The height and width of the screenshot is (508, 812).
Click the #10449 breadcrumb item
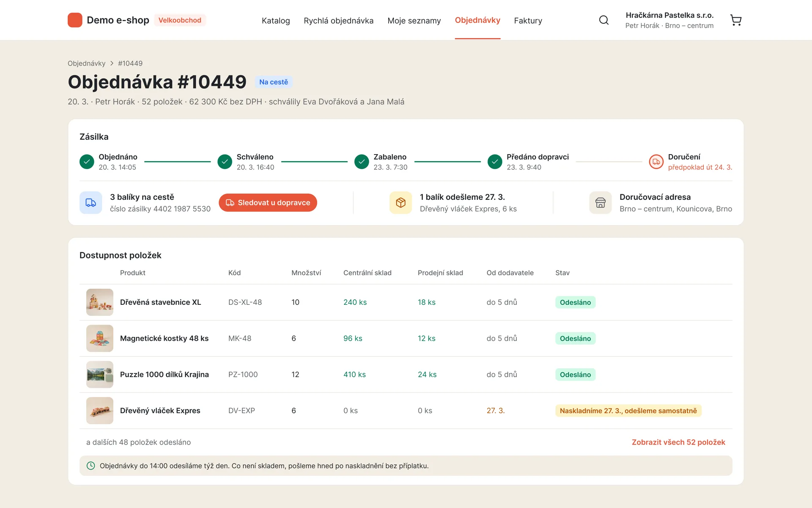click(x=130, y=63)
